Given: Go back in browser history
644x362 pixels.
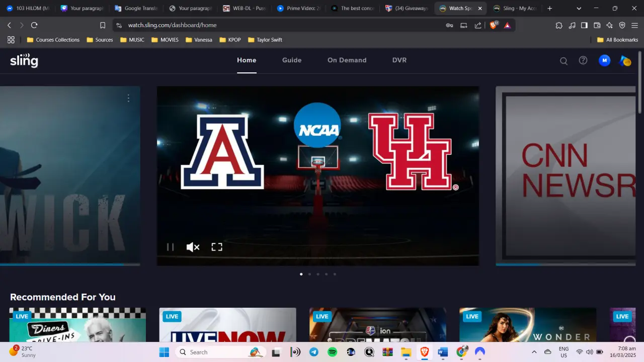Looking at the screenshot, I should coord(9,25).
